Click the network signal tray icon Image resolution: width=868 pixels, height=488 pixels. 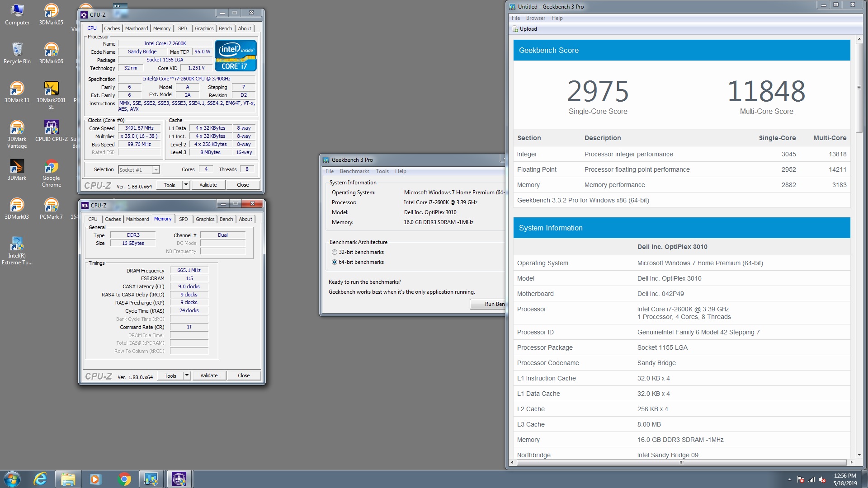811,479
